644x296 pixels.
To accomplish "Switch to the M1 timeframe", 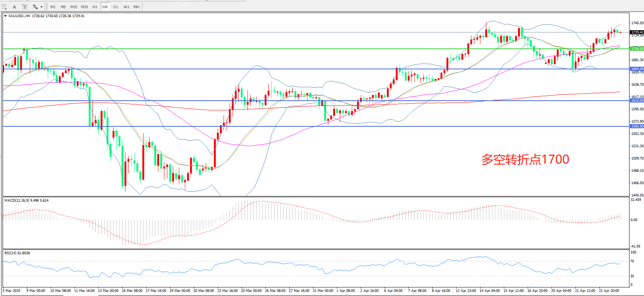I will [x=53, y=7].
